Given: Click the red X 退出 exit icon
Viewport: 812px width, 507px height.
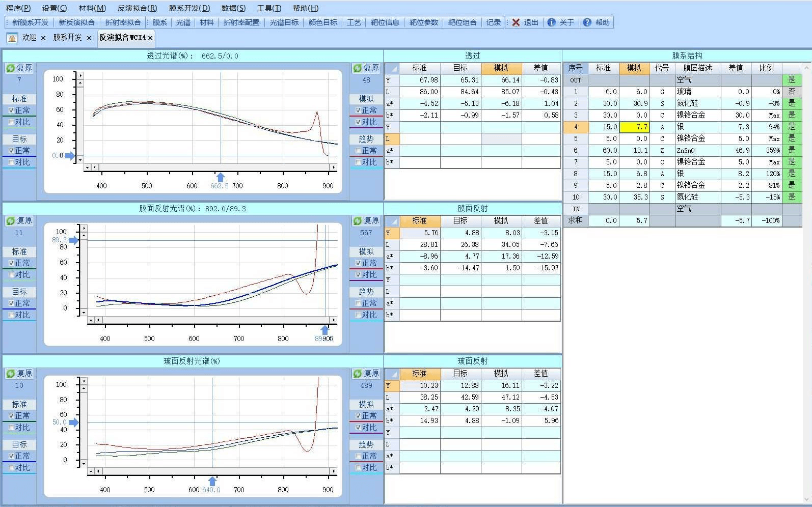Looking at the screenshot, I should [516, 22].
